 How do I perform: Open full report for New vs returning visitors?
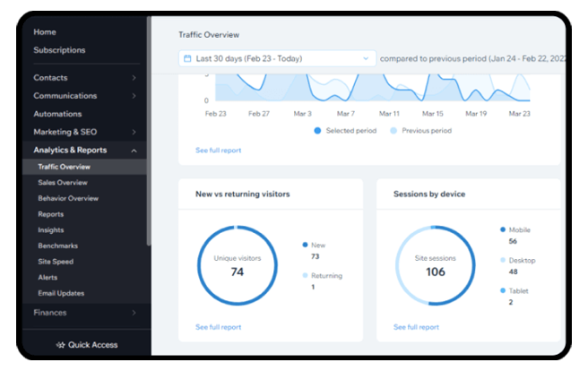coord(218,327)
